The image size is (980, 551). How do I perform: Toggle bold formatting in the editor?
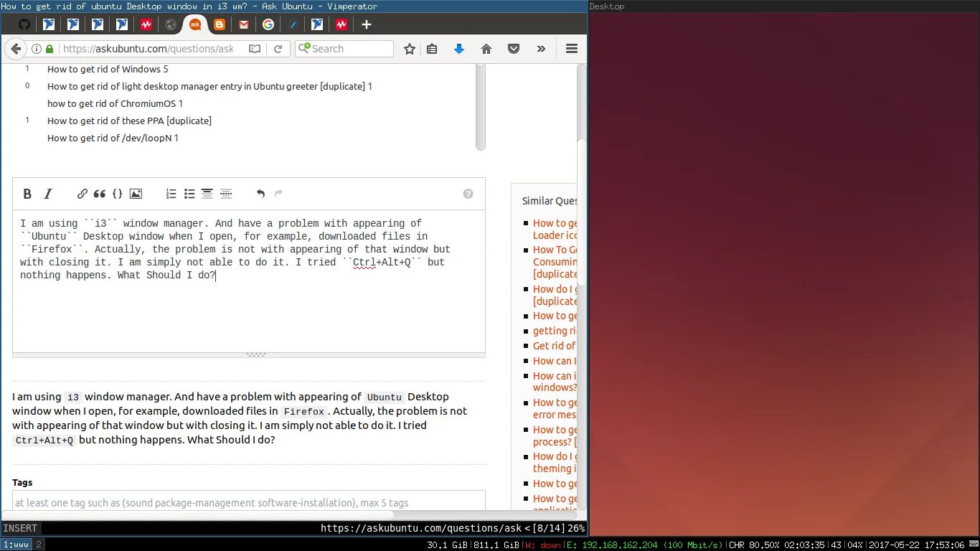pos(27,194)
